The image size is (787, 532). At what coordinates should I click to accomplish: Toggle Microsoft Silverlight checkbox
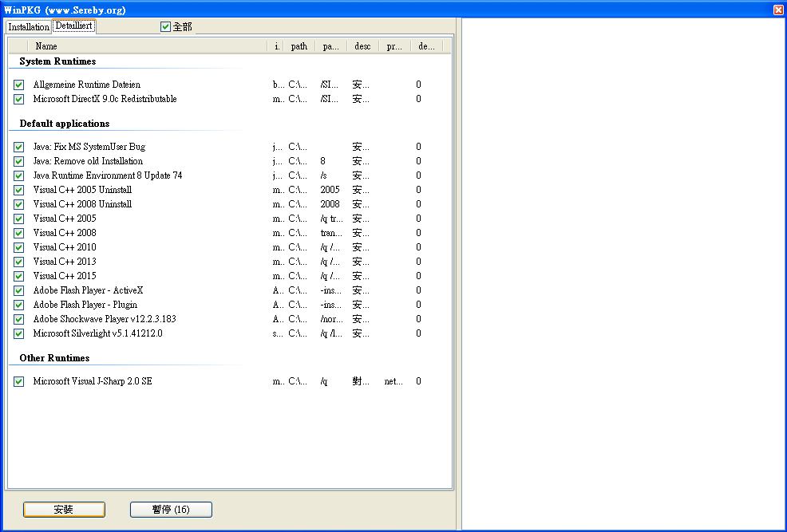19,333
